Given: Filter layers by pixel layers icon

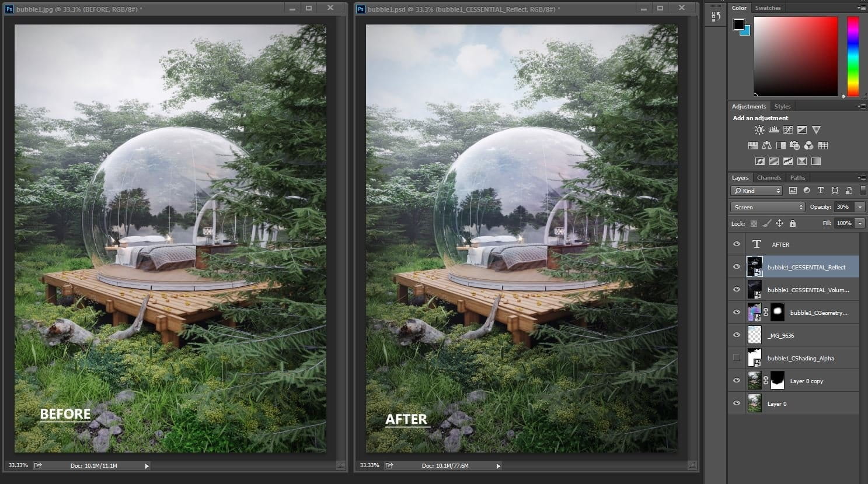Looking at the screenshot, I should [793, 191].
